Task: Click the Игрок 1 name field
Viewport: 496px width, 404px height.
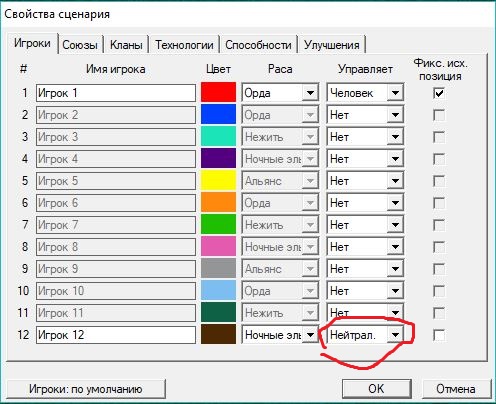Action: (x=116, y=93)
